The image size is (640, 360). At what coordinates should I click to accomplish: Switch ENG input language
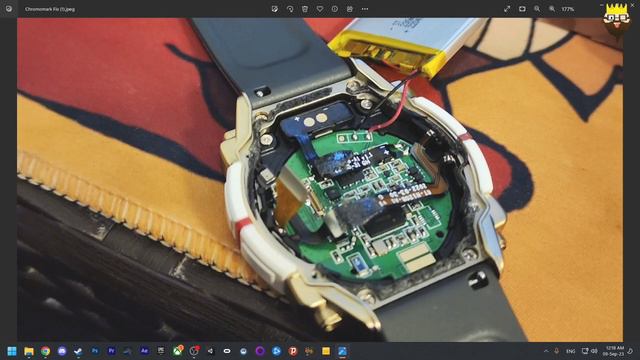pos(571,351)
